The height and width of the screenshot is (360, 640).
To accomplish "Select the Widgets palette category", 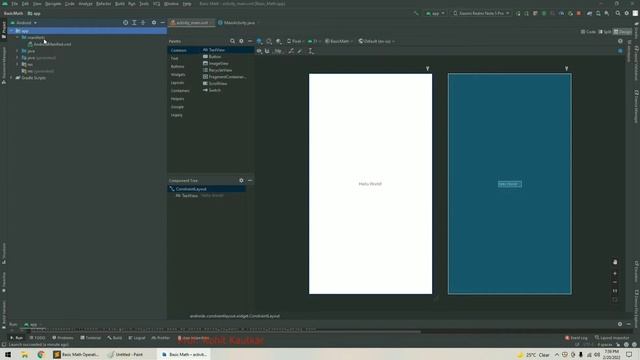I will tap(178, 75).
